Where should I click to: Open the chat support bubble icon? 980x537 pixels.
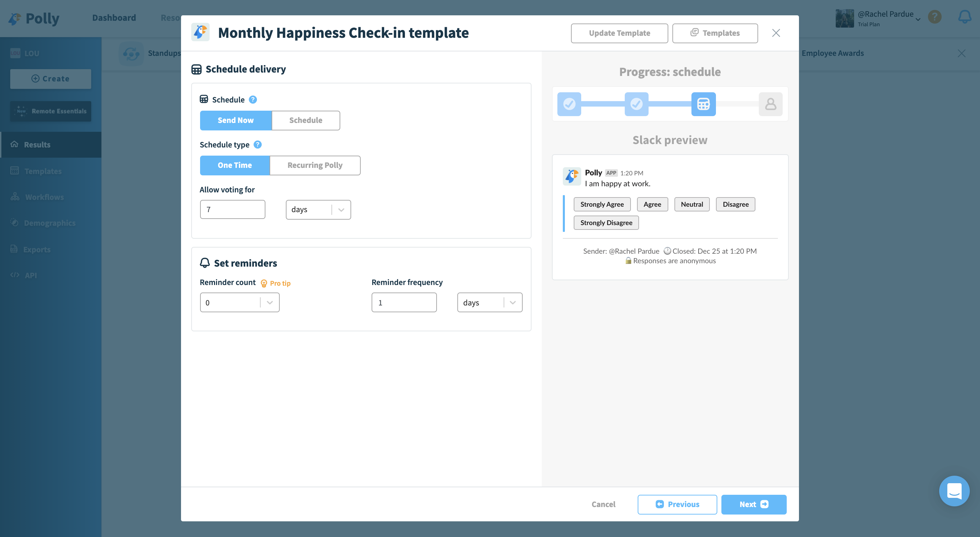(x=954, y=491)
